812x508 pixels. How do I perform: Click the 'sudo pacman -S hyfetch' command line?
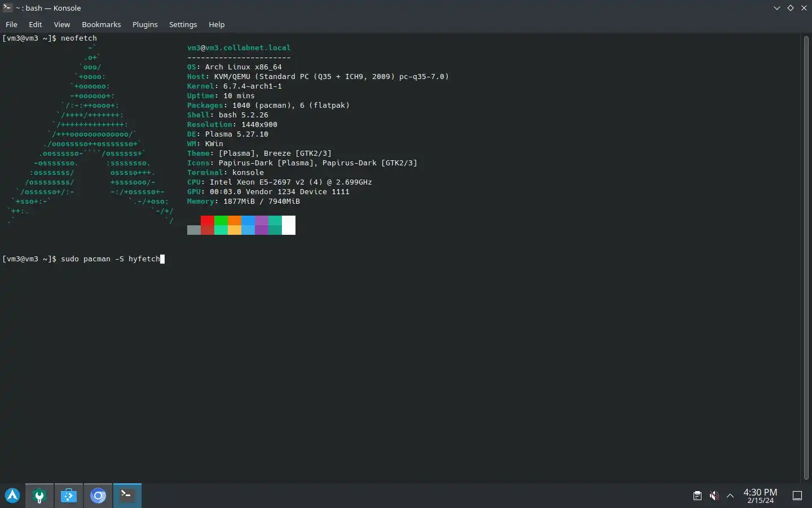(111, 259)
